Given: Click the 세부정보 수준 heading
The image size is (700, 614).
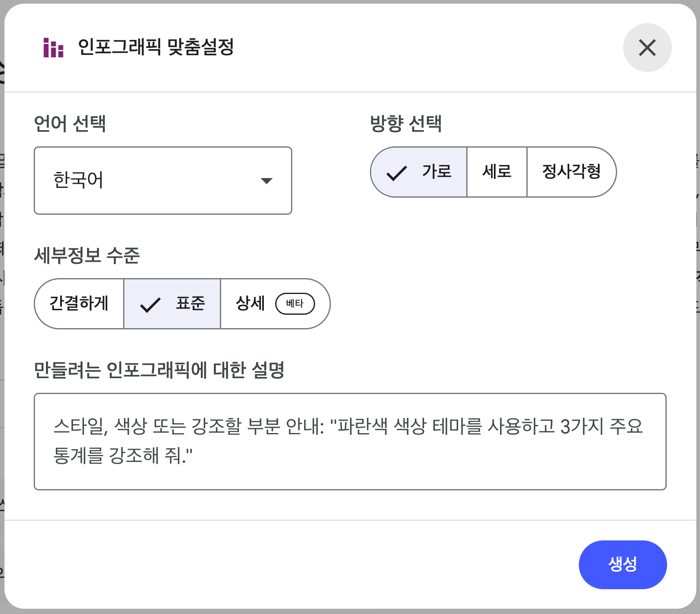Looking at the screenshot, I should point(87,256).
